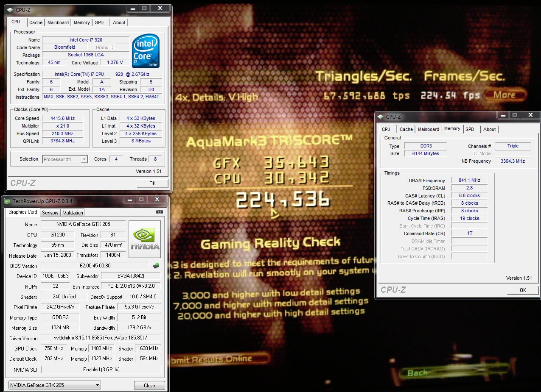Click the Threads value 8
This screenshot has width=541, height=392.
click(155, 159)
